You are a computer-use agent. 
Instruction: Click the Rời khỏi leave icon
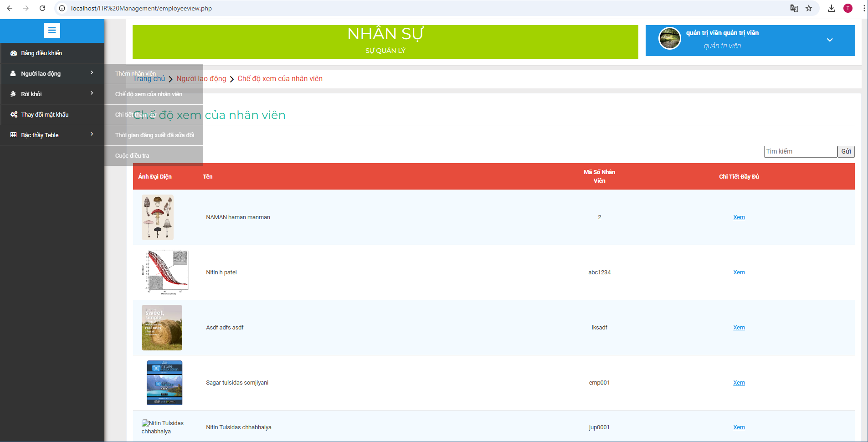click(13, 94)
